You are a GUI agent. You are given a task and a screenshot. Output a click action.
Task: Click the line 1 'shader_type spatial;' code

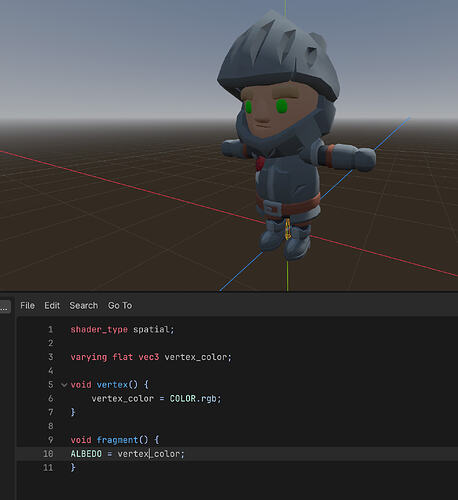(122, 330)
